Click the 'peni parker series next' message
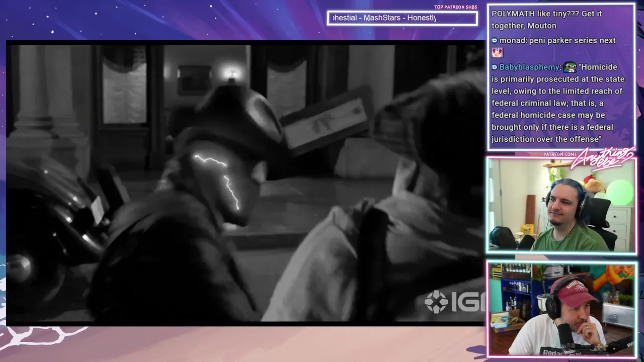644x362 pixels. (x=573, y=40)
